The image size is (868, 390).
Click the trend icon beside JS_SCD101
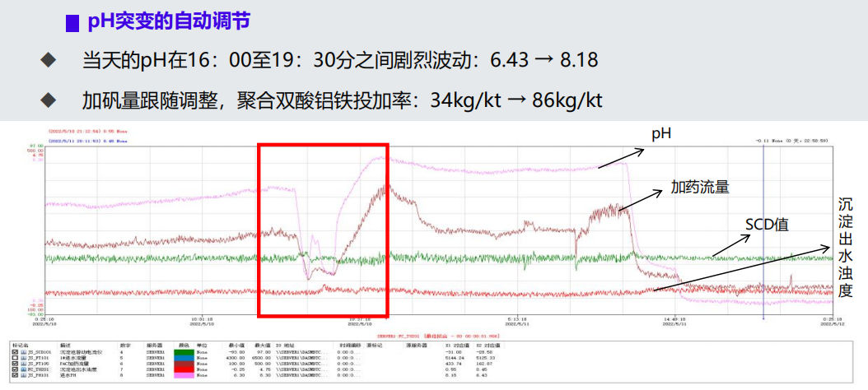pyautogui.click(x=24, y=352)
